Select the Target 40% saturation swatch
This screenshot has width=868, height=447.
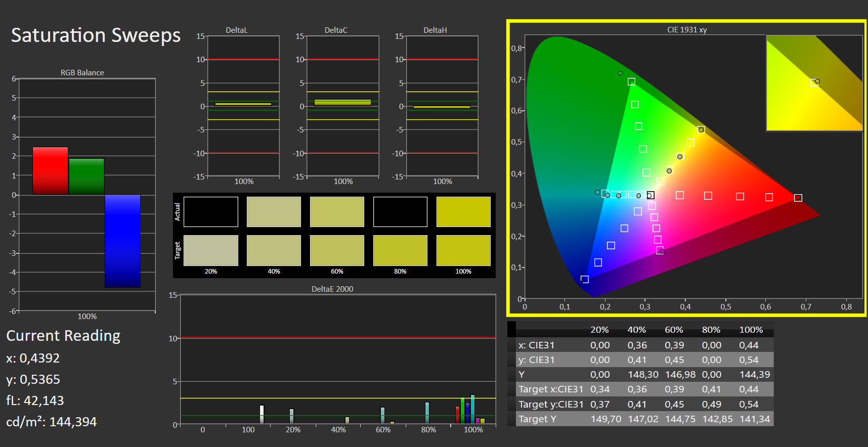point(274,250)
